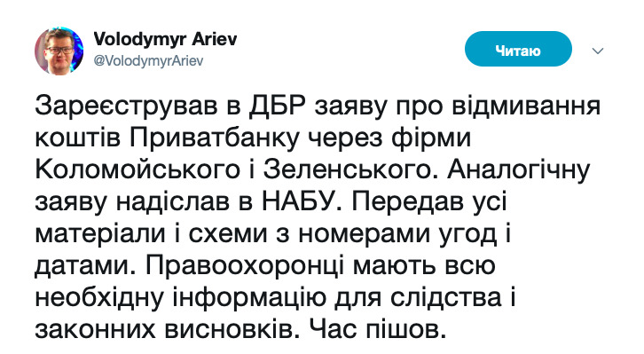Image resolution: width=644 pixels, height=354 pixels.
Task: Click the word висновків in the tweet
Action: (x=230, y=330)
